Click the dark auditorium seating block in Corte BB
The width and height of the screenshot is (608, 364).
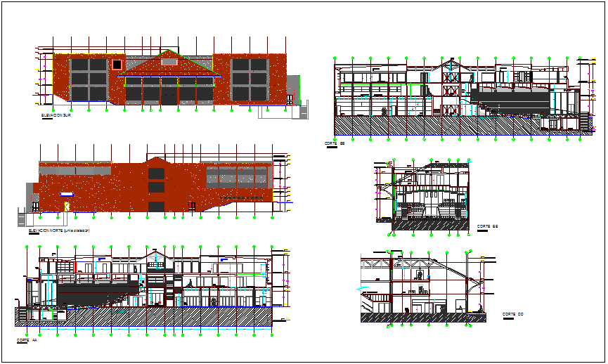pos(510,97)
